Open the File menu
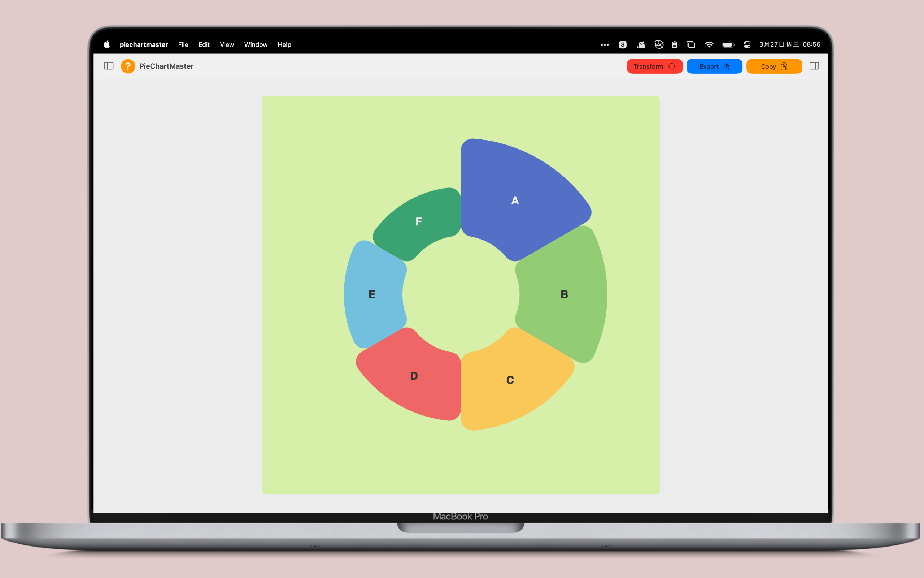Screen dimensions: 924x578 coord(183,45)
